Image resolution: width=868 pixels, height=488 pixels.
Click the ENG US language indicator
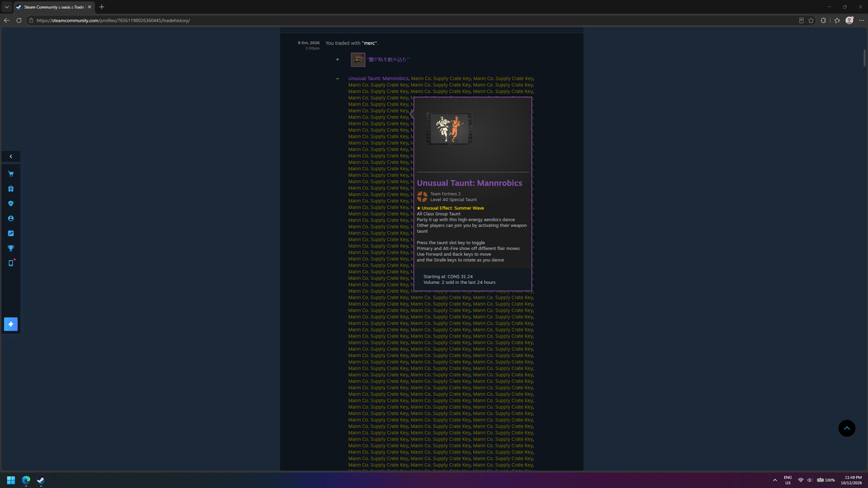click(x=788, y=481)
